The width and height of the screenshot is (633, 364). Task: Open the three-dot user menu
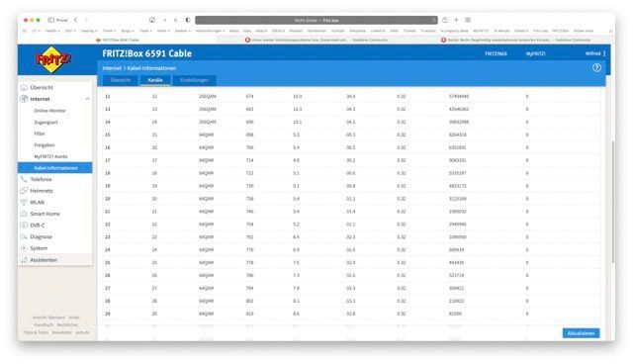[x=604, y=53]
